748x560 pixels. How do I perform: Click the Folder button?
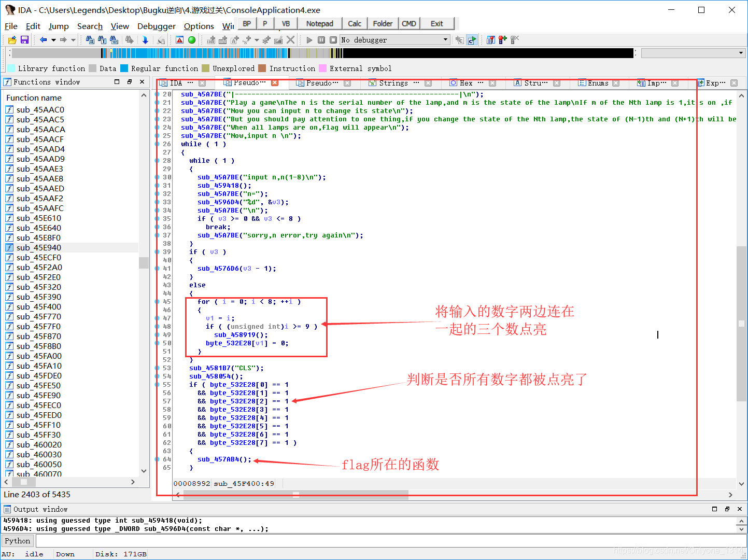point(383,23)
